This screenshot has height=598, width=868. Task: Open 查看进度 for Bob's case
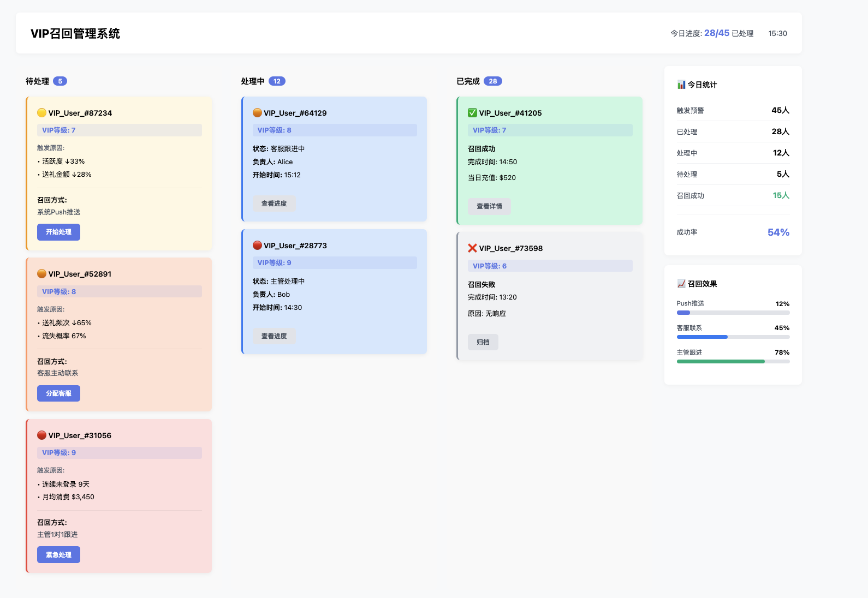click(274, 336)
